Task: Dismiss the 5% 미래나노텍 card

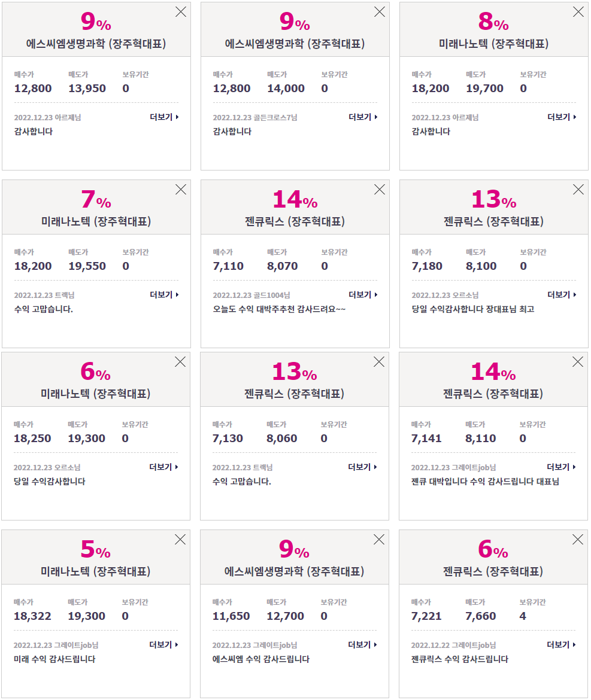Action: (180, 539)
